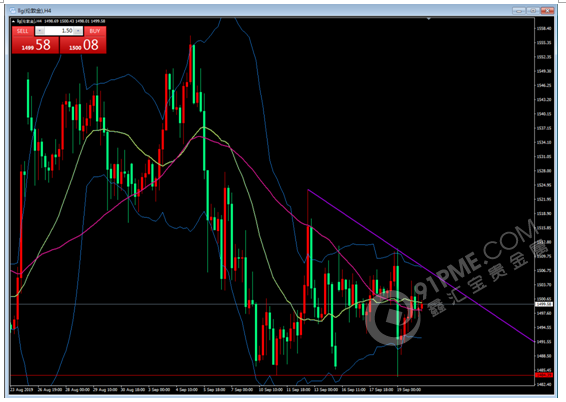
Task: Sell at bid price 1499.58
Action: [x=35, y=45]
